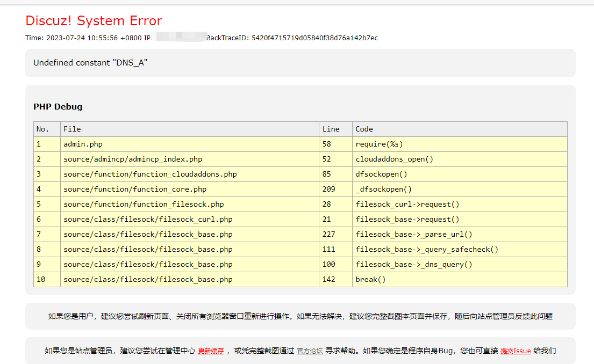This screenshot has width=594, height=364.
Task: Click the require(%s) code cell
Action: click(460, 144)
